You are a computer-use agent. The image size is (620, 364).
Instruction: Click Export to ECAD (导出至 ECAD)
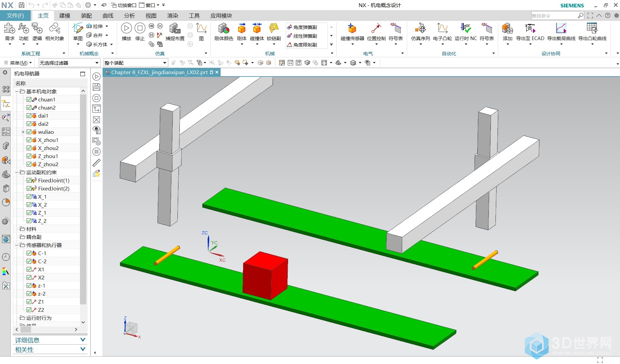530,32
